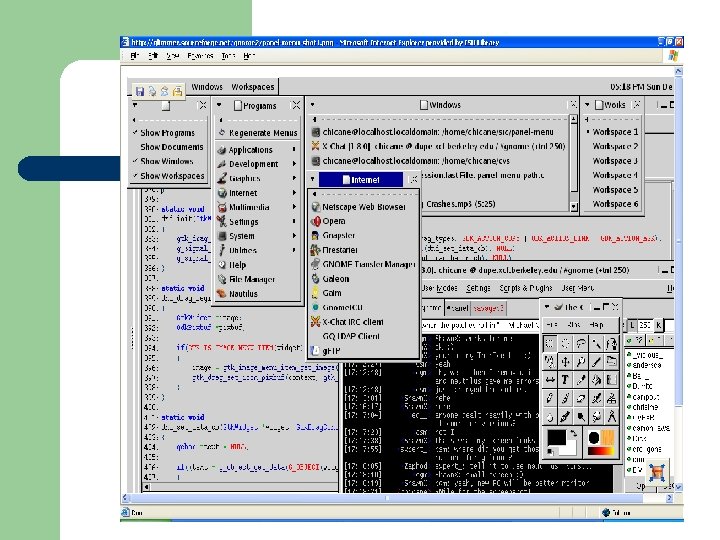Click Regenerate Menus
The image size is (720, 540).
point(258,133)
